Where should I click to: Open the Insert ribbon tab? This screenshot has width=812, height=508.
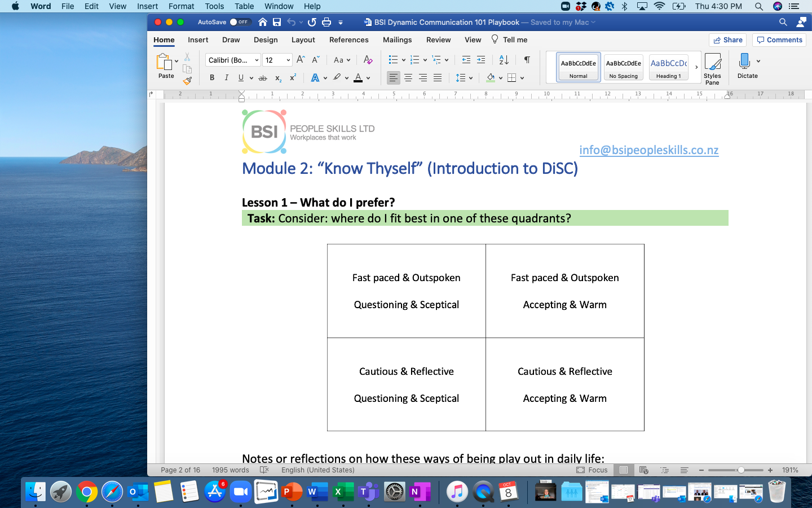pos(198,40)
